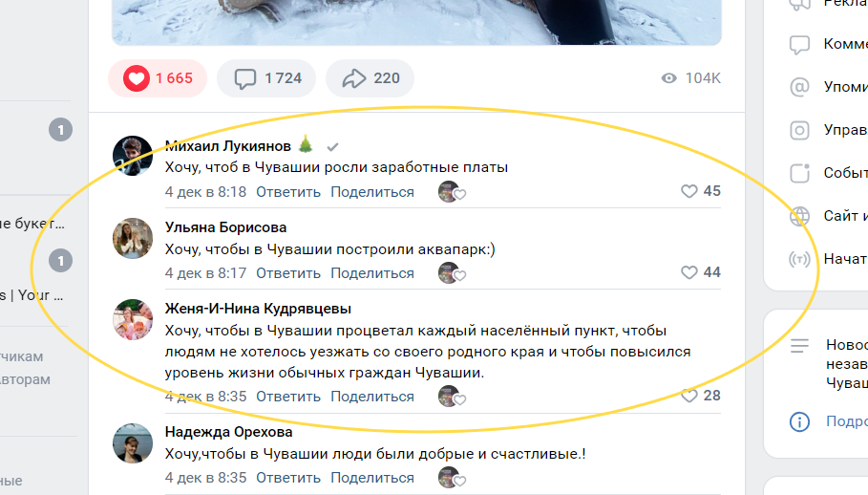
Task: Like Ульяна Борисова's comment with 44 likes
Action: click(689, 272)
